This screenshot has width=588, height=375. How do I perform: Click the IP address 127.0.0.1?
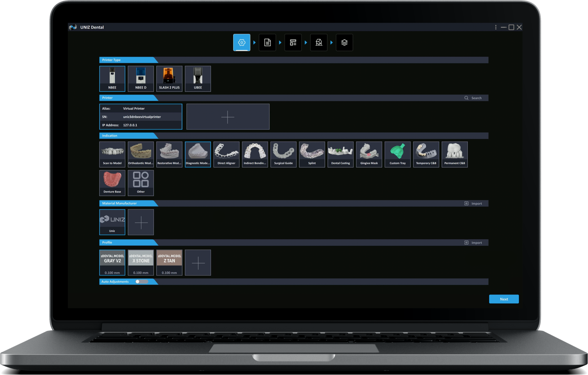[x=130, y=125]
